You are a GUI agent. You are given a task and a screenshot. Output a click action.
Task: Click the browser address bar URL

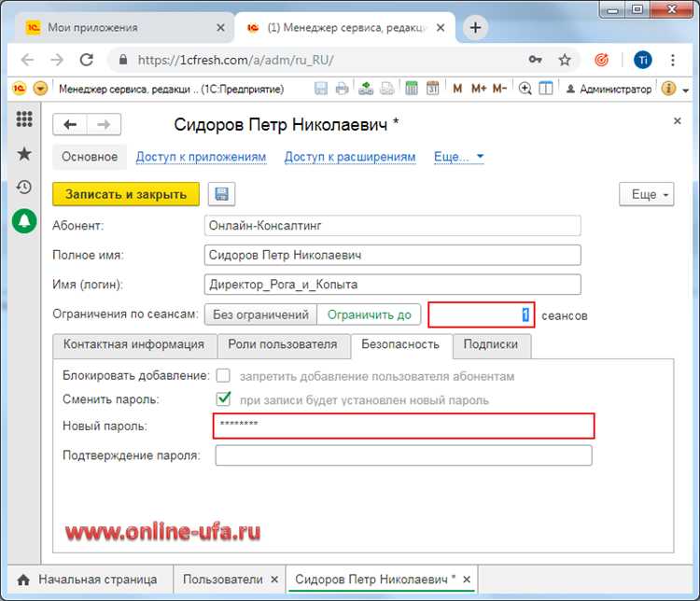(x=236, y=60)
